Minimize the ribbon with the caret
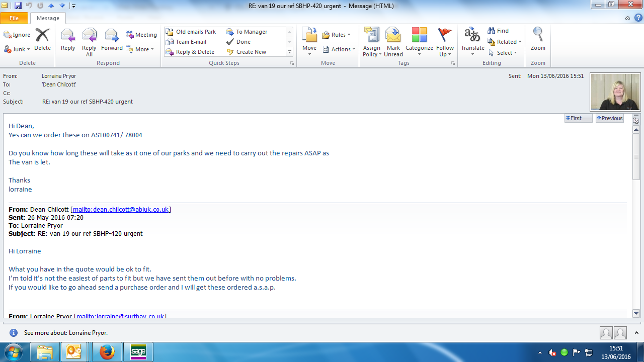This screenshot has width=644, height=362. click(x=628, y=18)
